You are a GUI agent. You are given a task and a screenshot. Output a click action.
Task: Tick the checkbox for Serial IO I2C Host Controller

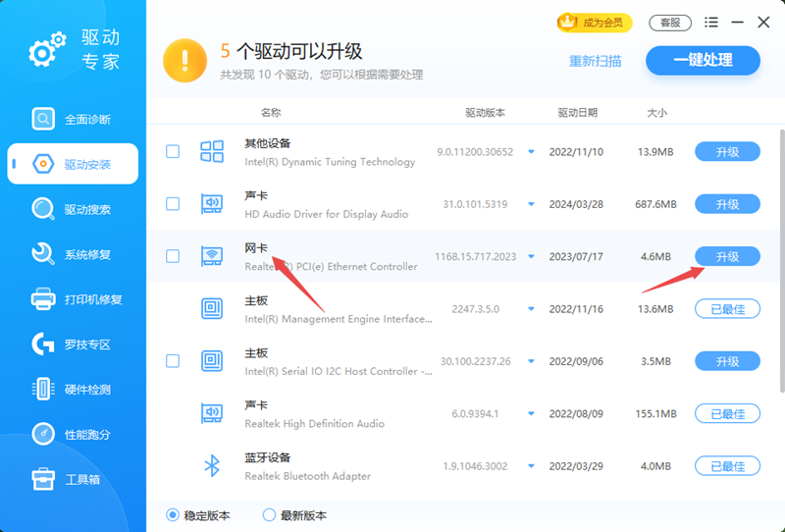pyautogui.click(x=173, y=360)
